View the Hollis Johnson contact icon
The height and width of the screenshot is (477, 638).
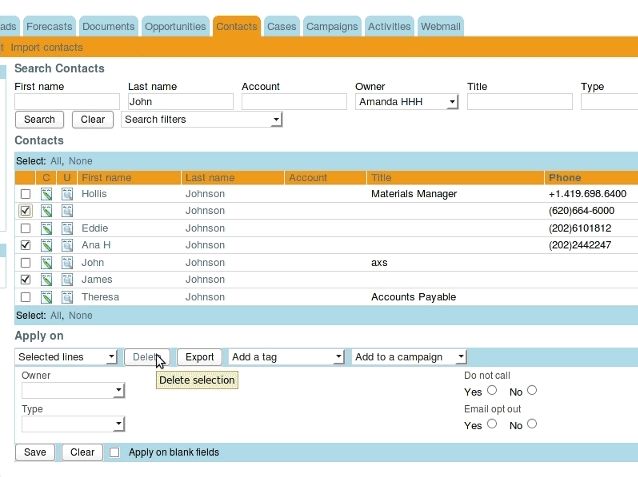pos(67,194)
